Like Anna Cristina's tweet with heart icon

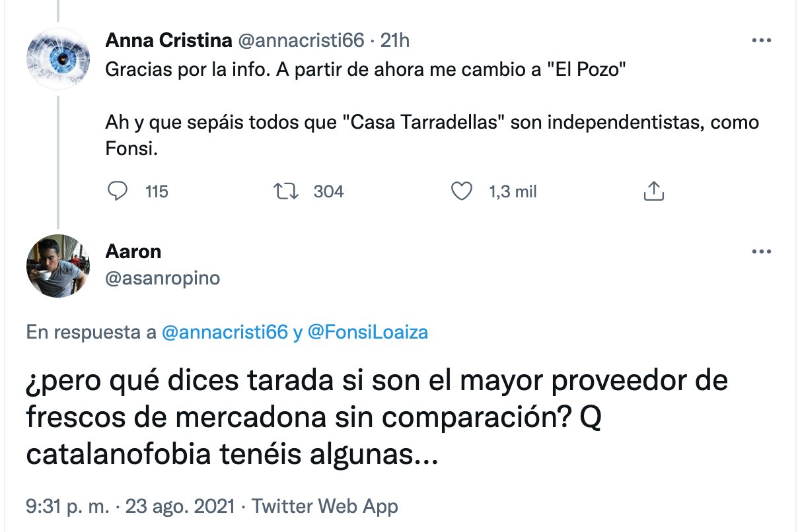(x=460, y=191)
